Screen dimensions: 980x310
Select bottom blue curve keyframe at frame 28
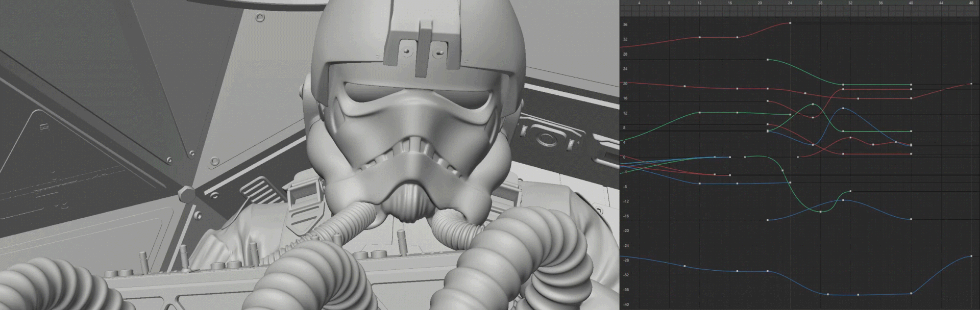coord(827,294)
